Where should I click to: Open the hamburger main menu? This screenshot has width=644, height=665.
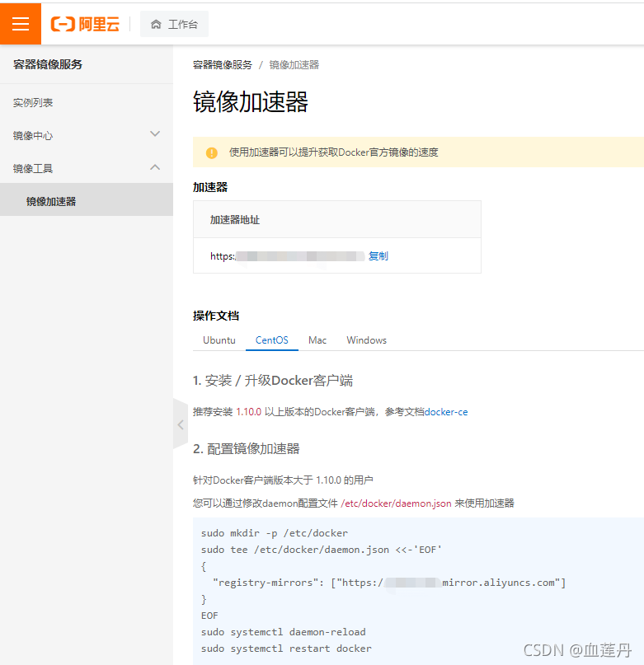[x=21, y=24]
